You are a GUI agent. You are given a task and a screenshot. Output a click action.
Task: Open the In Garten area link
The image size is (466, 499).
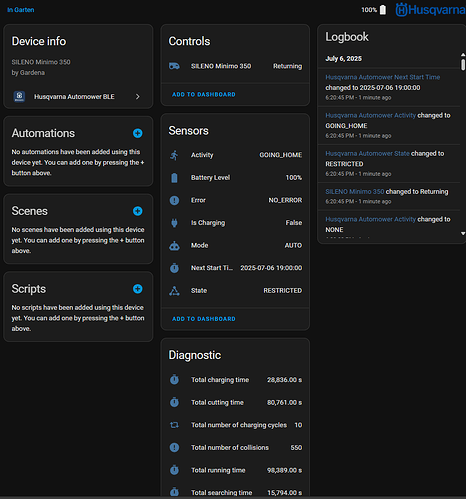(21, 10)
